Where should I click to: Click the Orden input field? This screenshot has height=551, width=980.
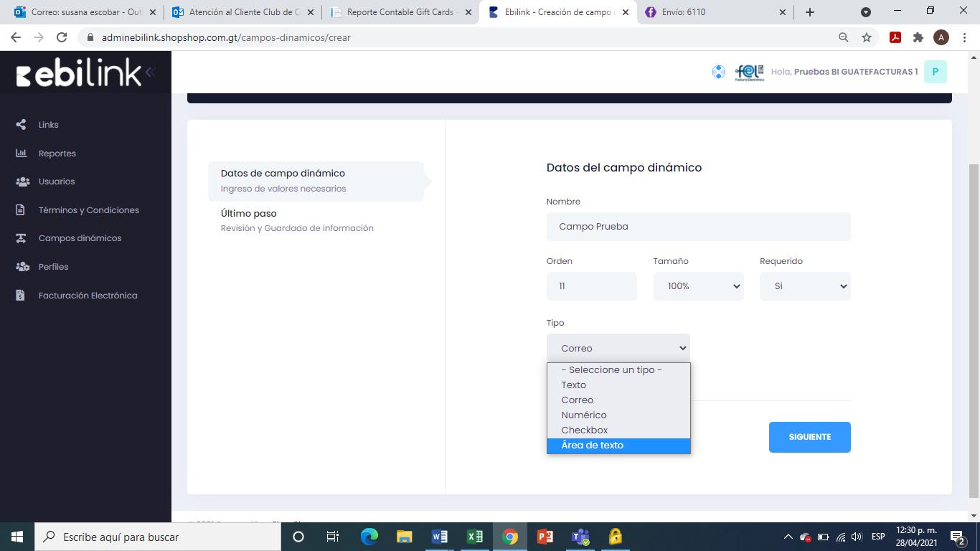click(x=592, y=286)
